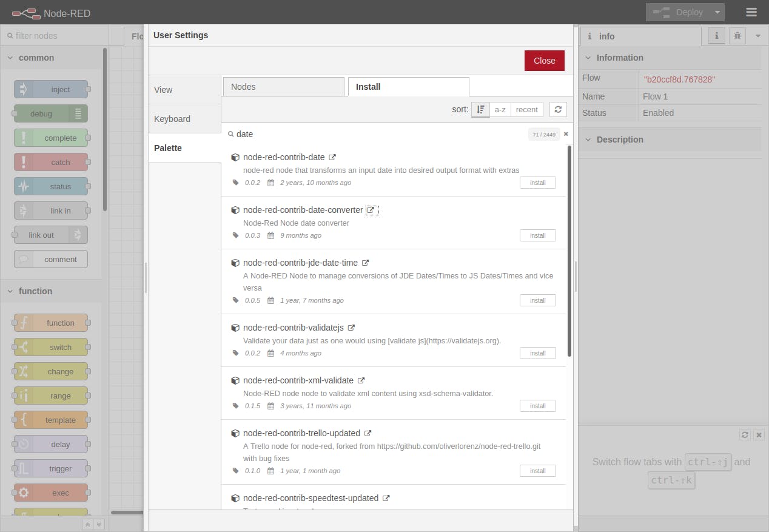Open external link for node-red-contrib-jde-date-time
Image resolution: width=769 pixels, height=532 pixels.
pyautogui.click(x=365, y=263)
